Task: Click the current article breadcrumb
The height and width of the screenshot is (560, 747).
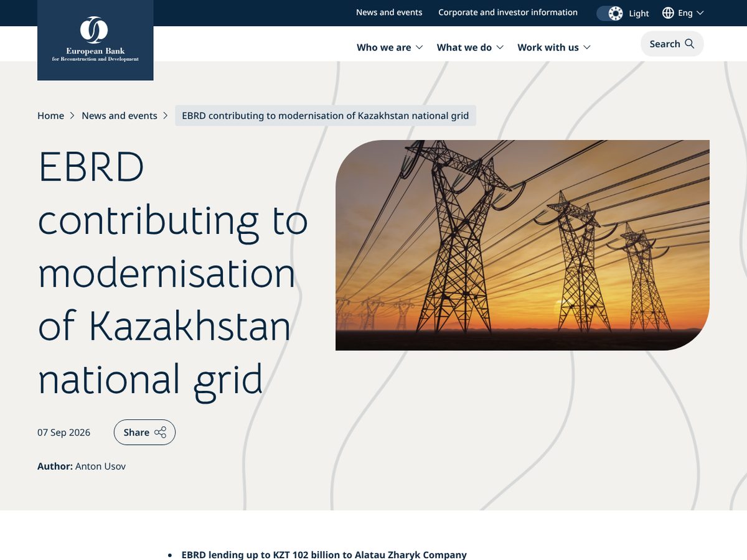Action: click(326, 116)
